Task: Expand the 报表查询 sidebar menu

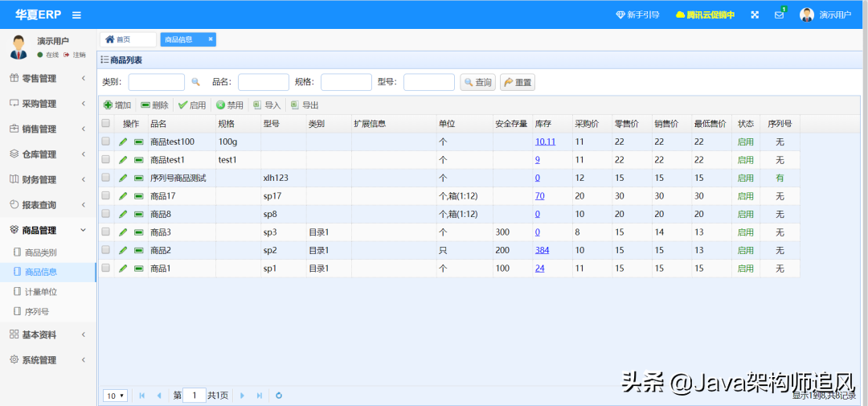Action: [48, 205]
